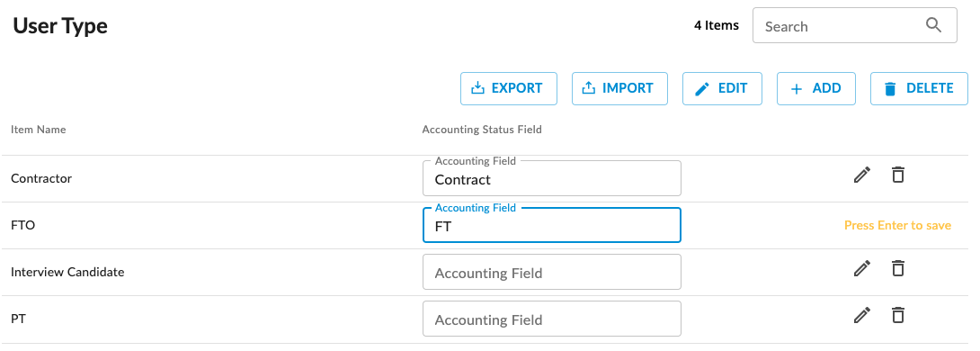Click the trash icon for PT row
Screen dimensions: 980x351
pyautogui.click(x=898, y=315)
